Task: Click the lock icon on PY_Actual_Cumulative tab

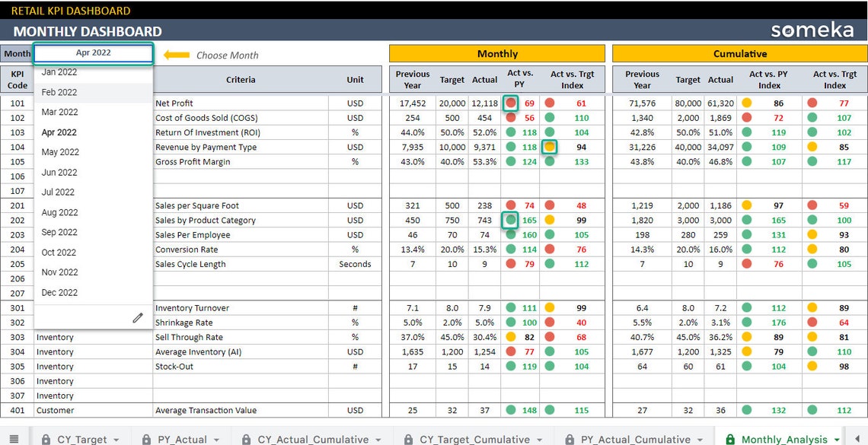Action: [569, 440]
